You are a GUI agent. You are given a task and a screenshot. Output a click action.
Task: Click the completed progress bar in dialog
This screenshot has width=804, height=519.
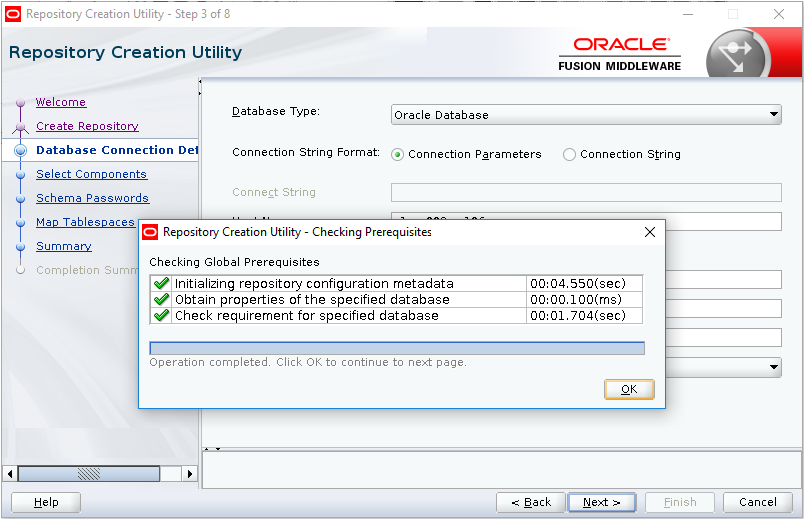click(x=396, y=348)
